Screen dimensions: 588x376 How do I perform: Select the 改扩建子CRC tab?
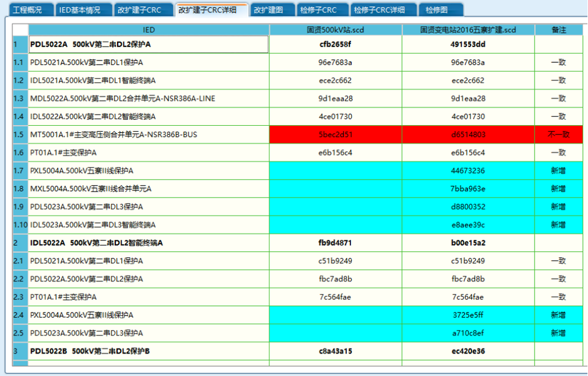[x=139, y=10]
